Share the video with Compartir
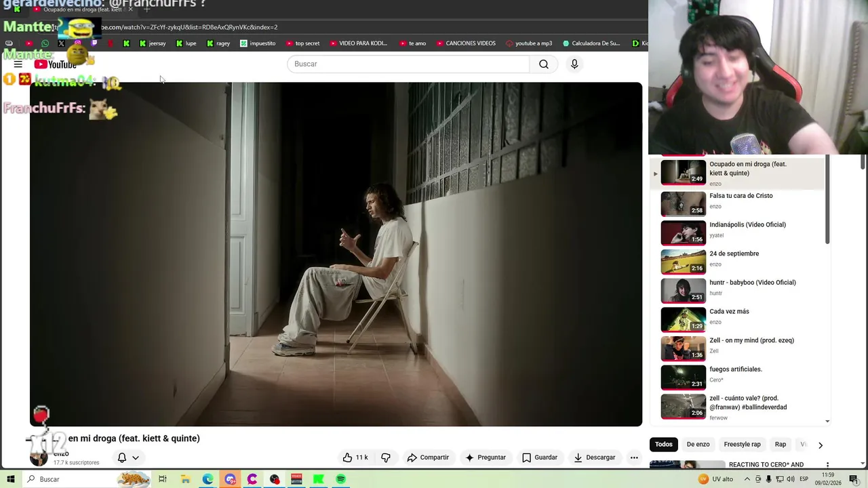Image resolution: width=868 pixels, height=488 pixels. (428, 457)
